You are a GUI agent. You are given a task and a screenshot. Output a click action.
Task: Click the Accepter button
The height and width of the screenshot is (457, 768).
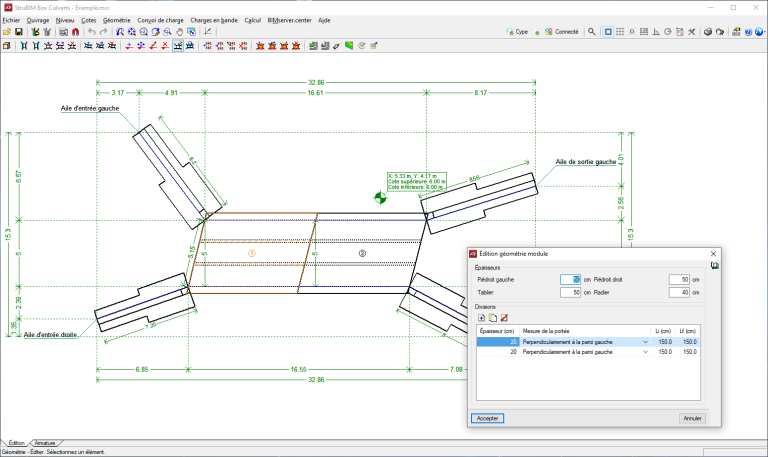pos(487,418)
